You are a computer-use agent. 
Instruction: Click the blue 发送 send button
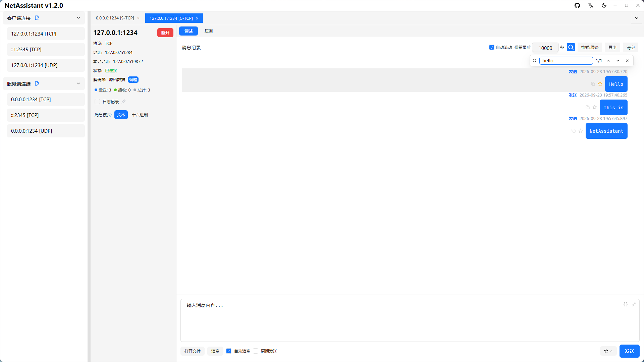(630, 351)
